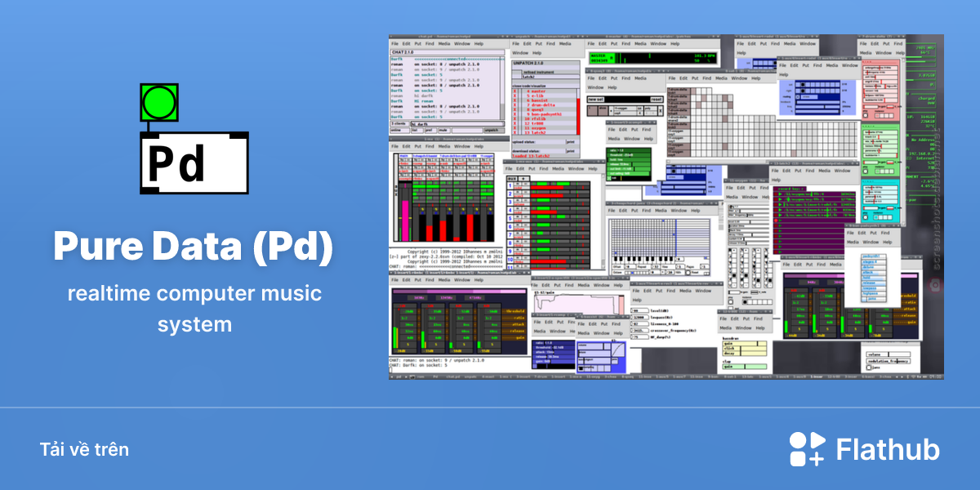Click the aux button in mixer window
The image size is (980, 490).
coord(511,178)
